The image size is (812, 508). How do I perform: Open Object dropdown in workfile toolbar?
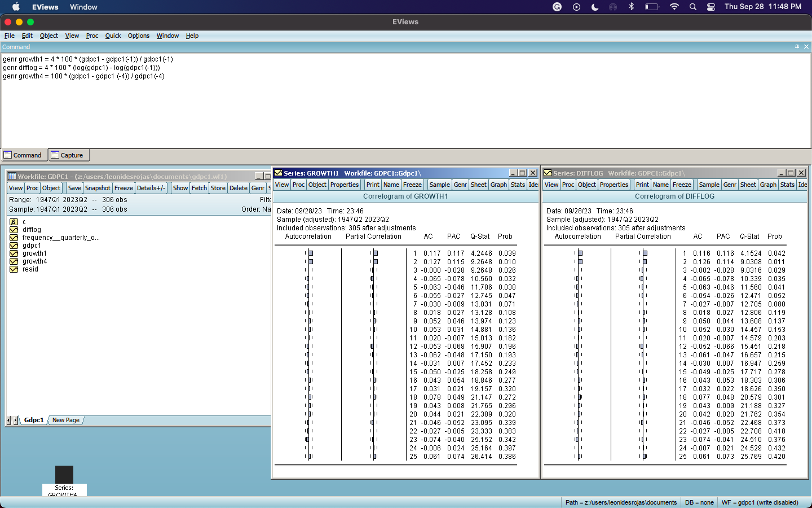pyautogui.click(x=51, y=188)
